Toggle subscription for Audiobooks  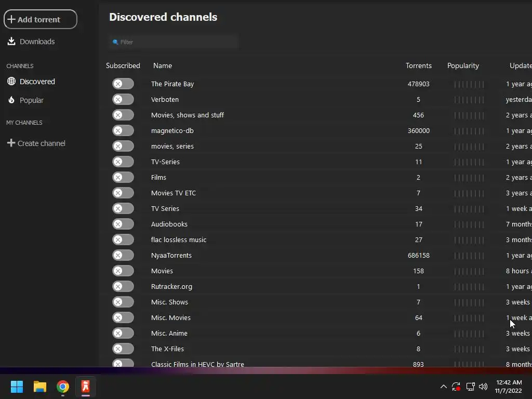(123, 224)
